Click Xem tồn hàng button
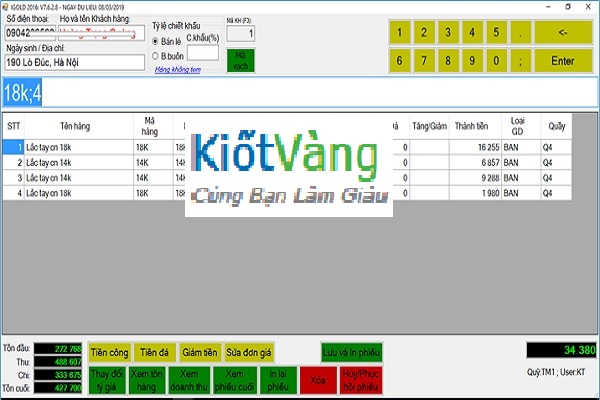Screen dimensions: 600x400 click(x=147, y=380)
